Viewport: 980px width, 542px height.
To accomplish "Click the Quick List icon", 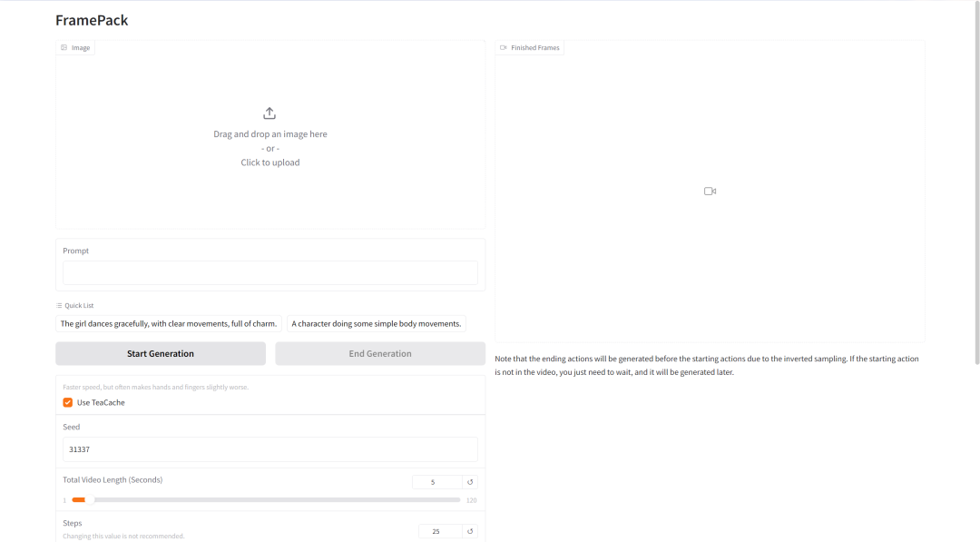I will point(59,306).
